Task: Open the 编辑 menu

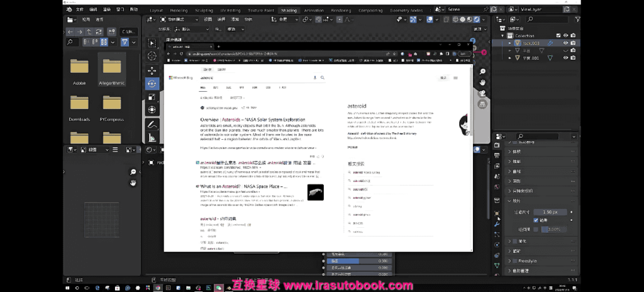Action: 93,9
